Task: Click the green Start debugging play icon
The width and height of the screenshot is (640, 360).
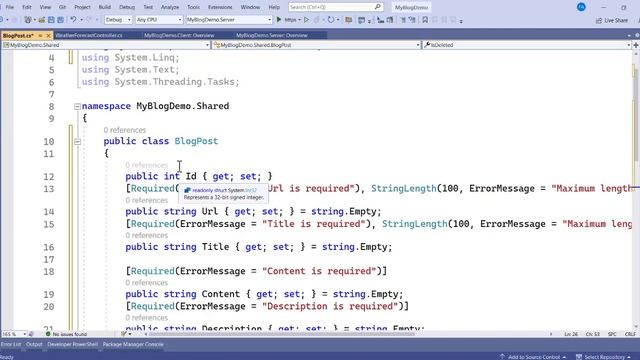Action: 279,19
